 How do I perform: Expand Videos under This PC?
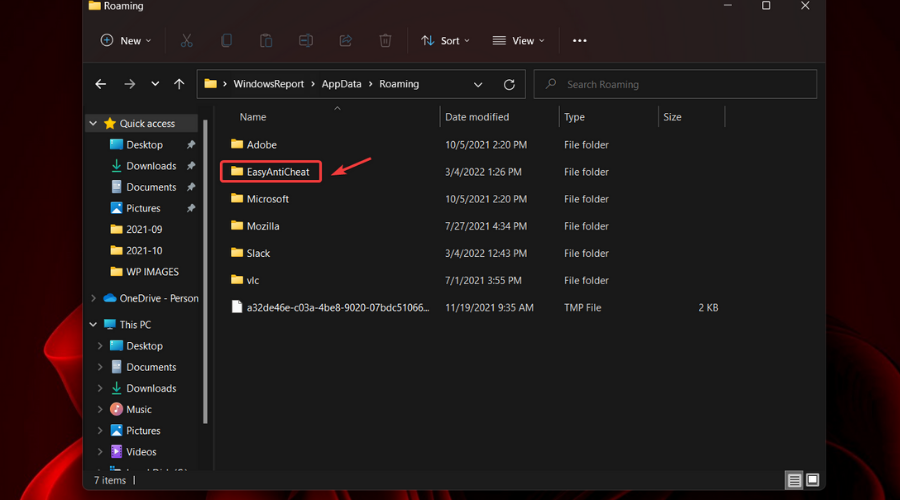[x=100, y=452]
